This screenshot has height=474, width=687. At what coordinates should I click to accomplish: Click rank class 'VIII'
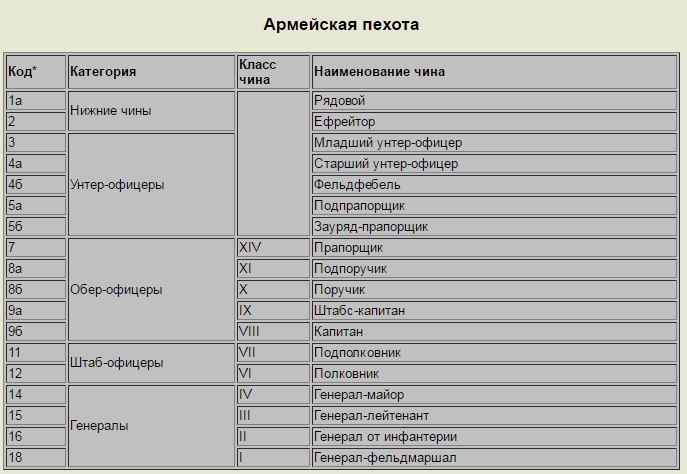(273, 332)
